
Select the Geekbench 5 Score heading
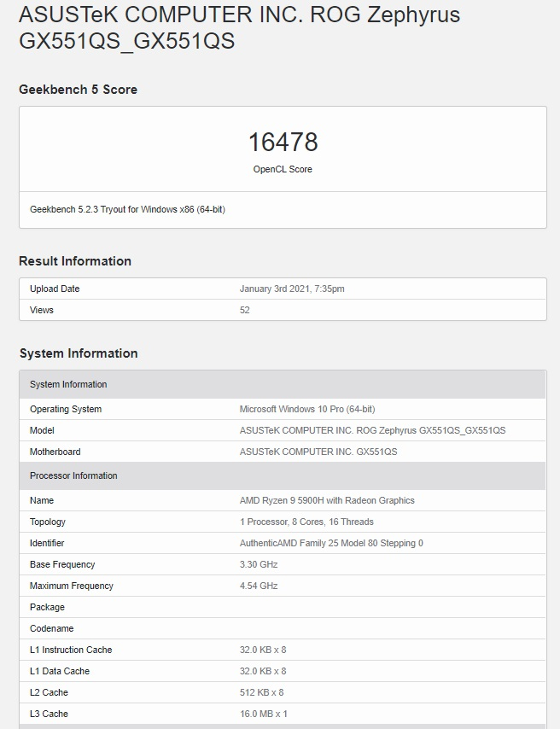[79, 90]
